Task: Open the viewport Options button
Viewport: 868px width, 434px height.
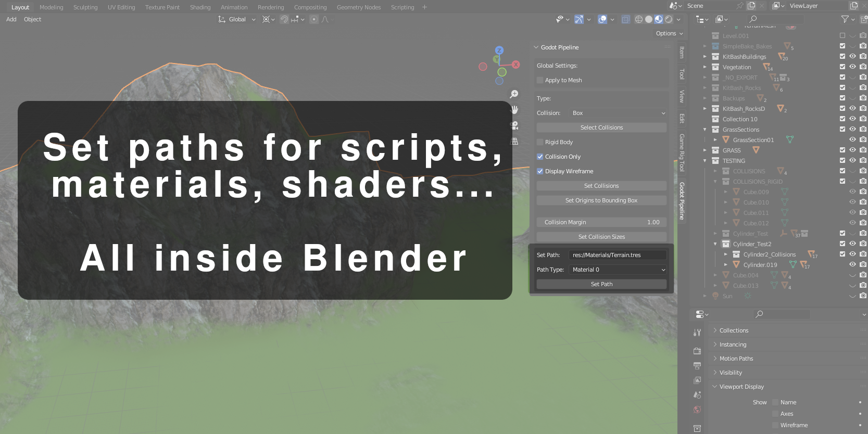Action: click(x=669, y=33)
